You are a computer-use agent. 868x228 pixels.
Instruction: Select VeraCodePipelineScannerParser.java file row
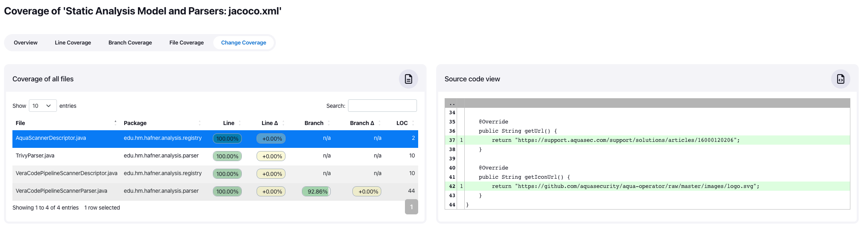coord(61,191)
